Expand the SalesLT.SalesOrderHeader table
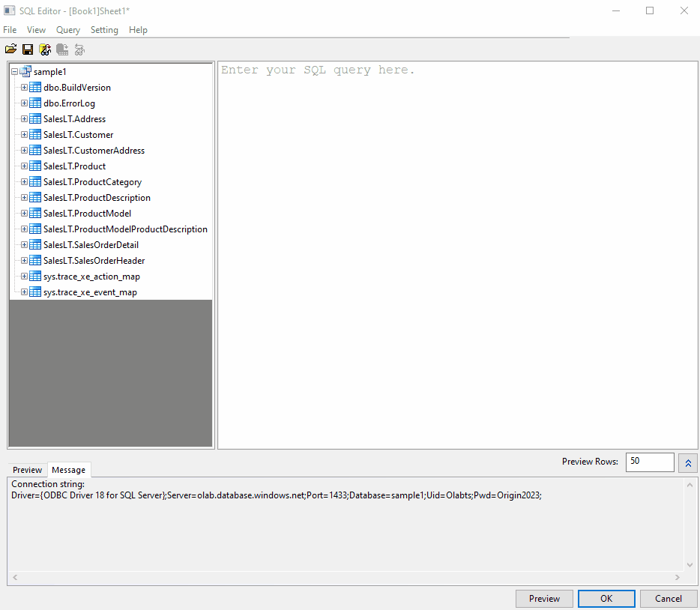The height and width of the screenshot is (610, 700). pos(23,260)
